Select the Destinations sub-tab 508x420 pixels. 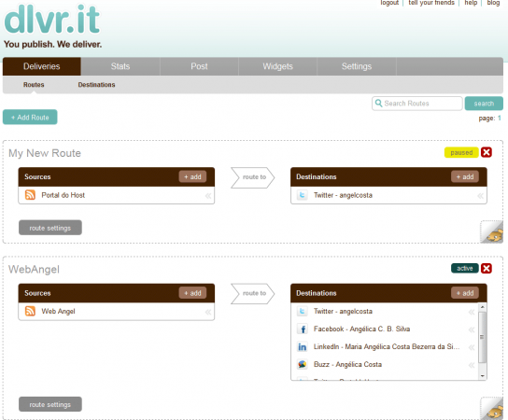tap(96, 85)
